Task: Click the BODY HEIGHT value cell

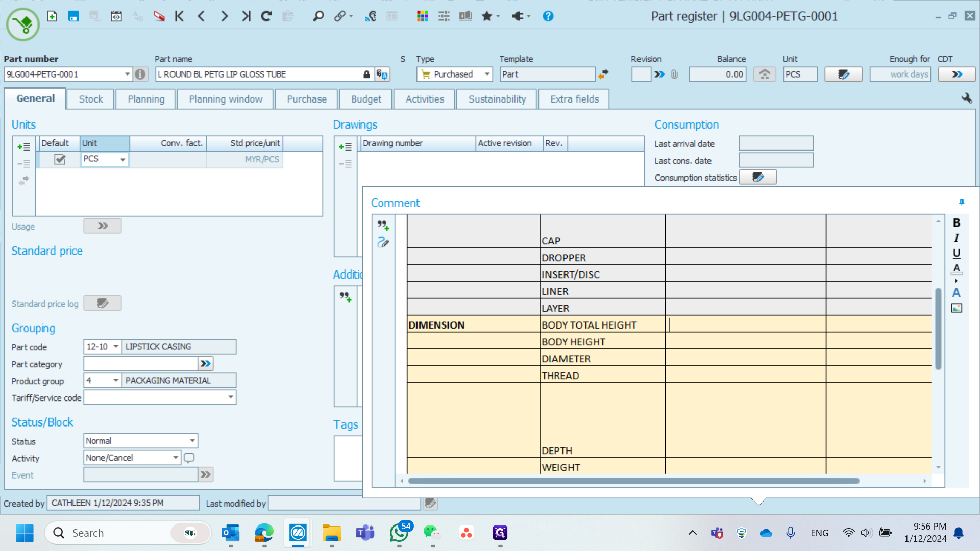Action: pyautogui.click(x=745, y=342)
